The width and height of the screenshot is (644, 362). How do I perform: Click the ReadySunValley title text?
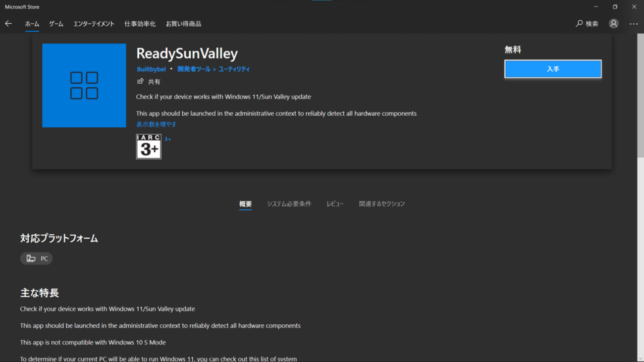[187, 53]
